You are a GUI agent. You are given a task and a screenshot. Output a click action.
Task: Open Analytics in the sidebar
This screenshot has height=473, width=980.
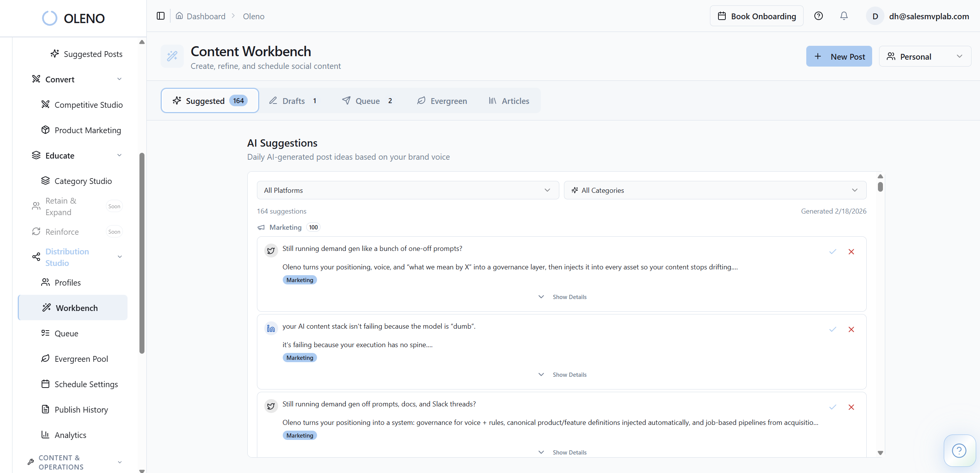(x=70, y=435)
